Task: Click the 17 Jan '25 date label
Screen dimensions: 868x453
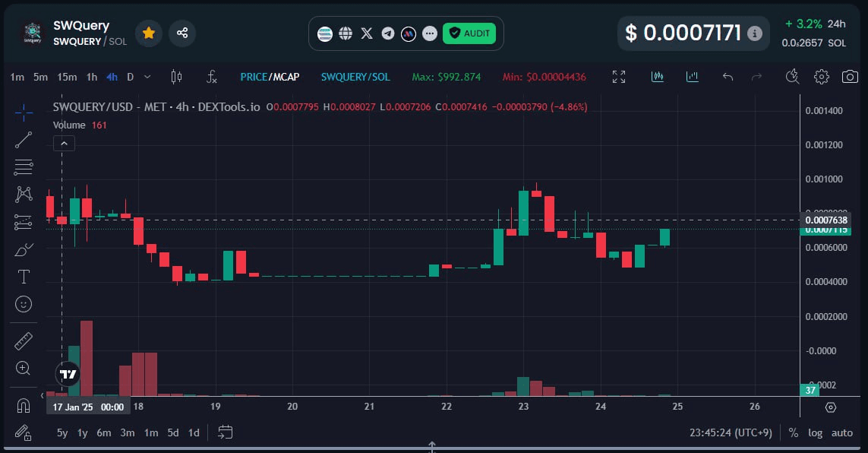Action: [88, 407]
